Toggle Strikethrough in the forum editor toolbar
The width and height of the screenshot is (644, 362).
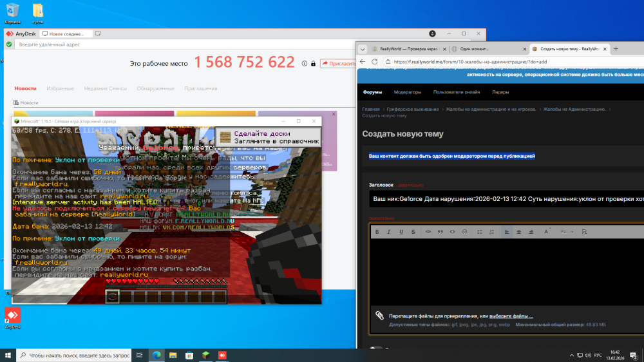pos(413,232)
